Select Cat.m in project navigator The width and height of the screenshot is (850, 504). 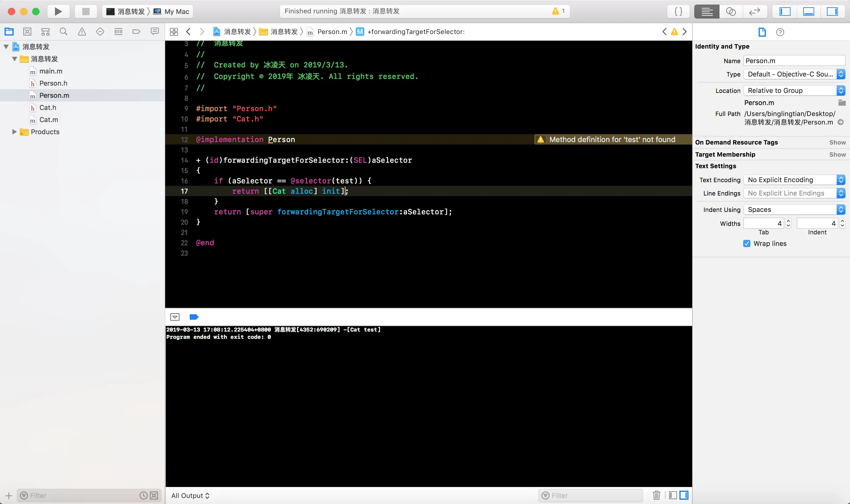(49, 120)
